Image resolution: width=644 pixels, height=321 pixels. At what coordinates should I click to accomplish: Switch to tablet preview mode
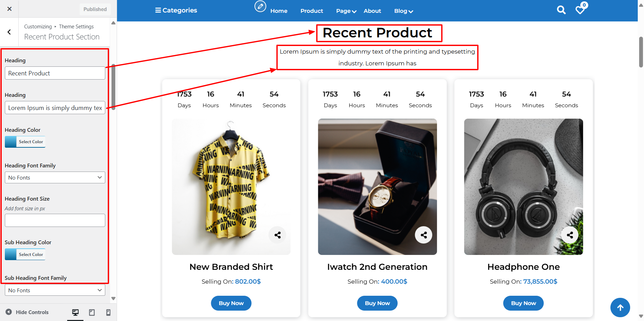tap(92, 312)
